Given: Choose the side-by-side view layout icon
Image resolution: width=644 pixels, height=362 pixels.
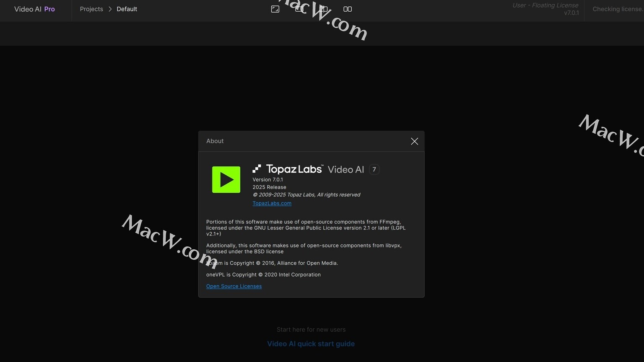Looking at the screenshot, I should coord(348,9).
